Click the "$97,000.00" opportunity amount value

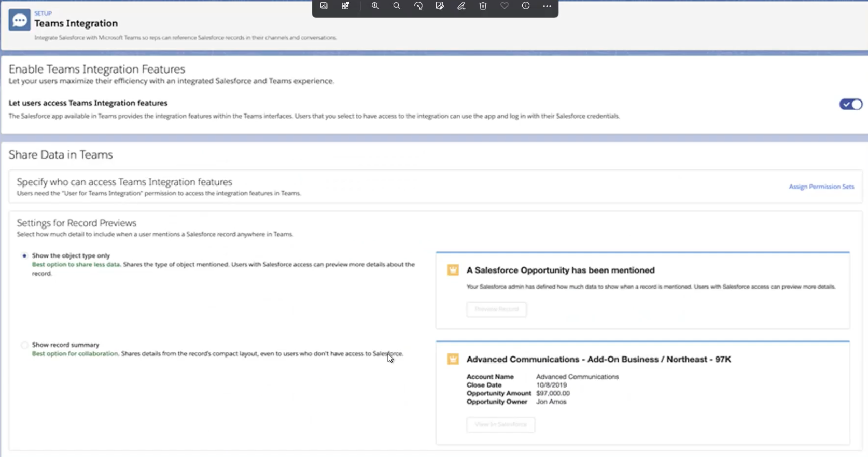[x=553, y=393]
